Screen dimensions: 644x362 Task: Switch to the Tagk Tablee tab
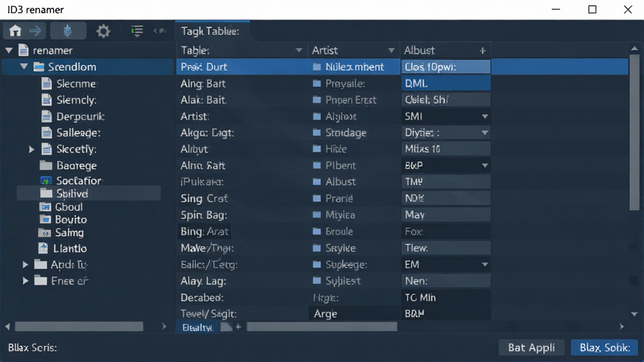pos(210,31)
